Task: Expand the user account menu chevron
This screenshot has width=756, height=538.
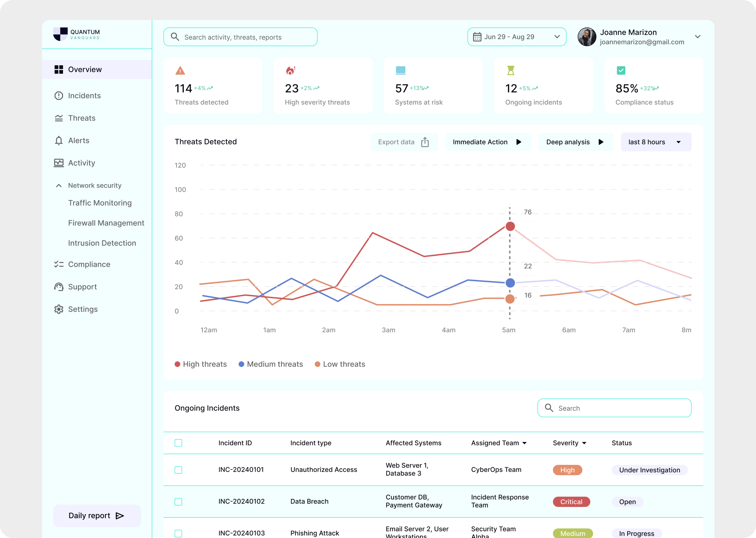Action: [697, 37]
